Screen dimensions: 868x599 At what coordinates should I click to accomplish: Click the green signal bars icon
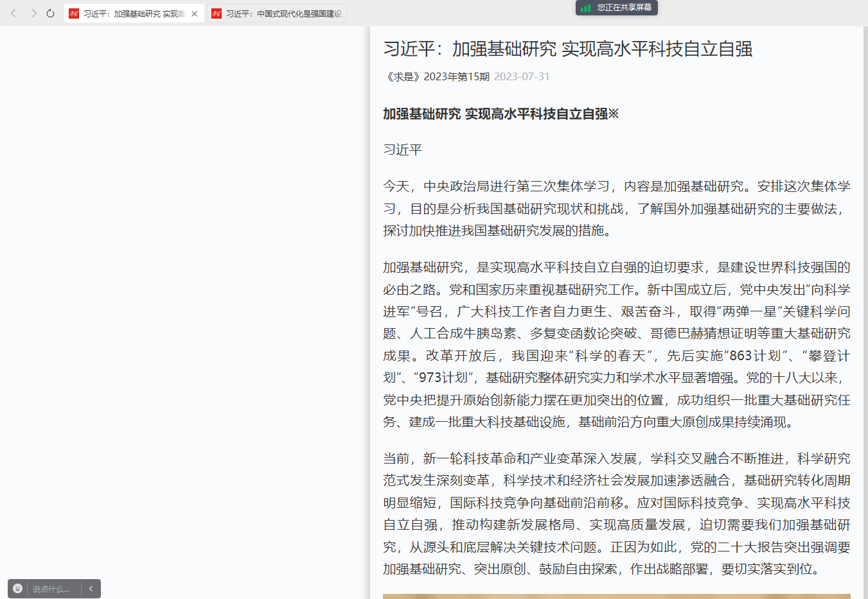[585, 8]
